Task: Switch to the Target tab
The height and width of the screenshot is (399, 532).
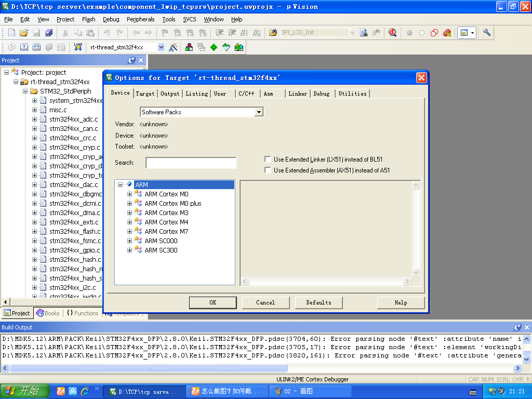Action: pos(145,94)
